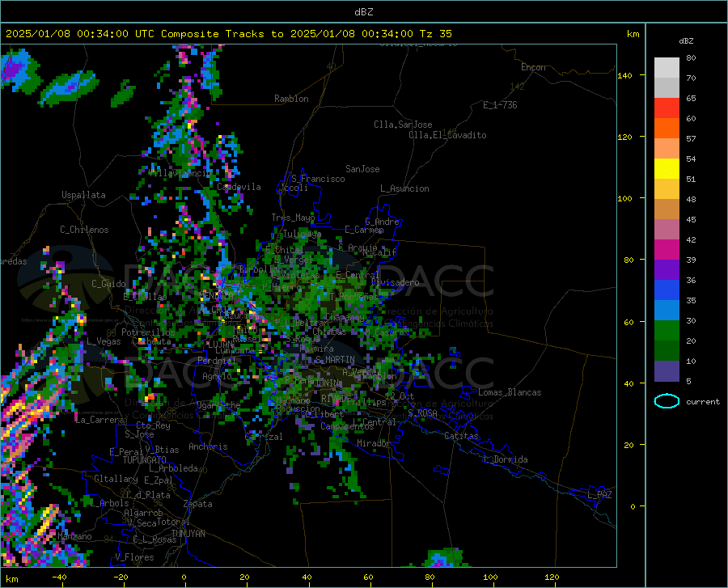Screen dimensions: 728x588
Task: Click the 'S_Francisco' map label
Action: coord(318,179)
